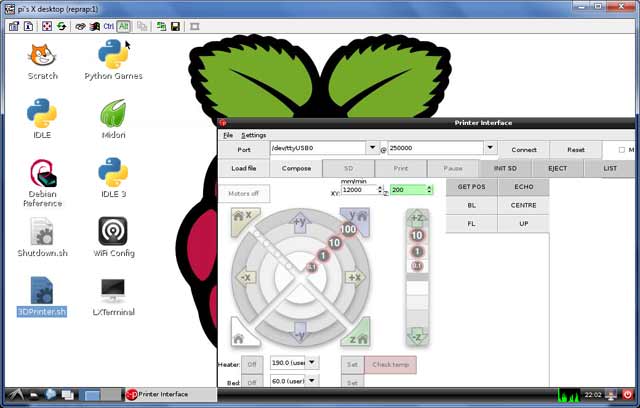
Task: Tick the M checkbox beside Reset
Action: (x=622, y=150)
